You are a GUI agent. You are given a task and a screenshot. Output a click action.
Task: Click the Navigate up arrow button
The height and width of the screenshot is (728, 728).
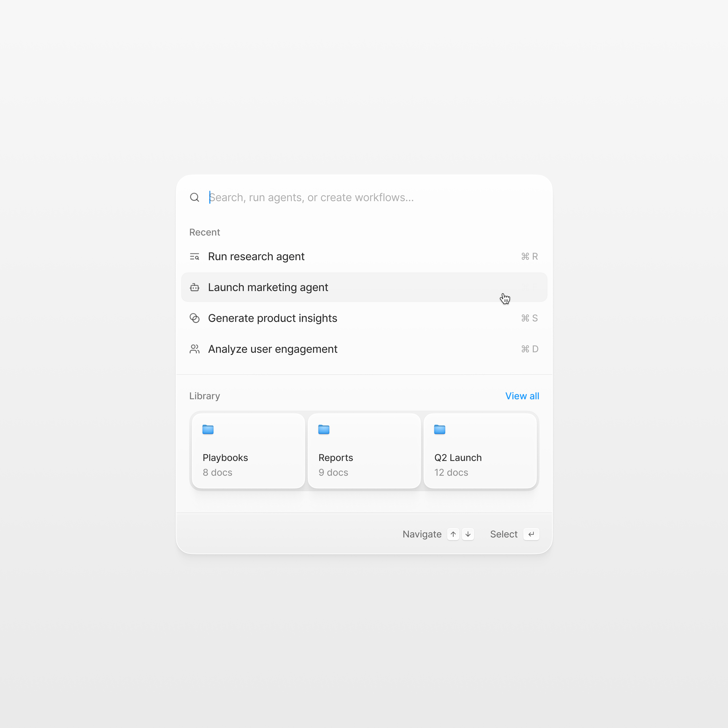click(x=453, y=534)
